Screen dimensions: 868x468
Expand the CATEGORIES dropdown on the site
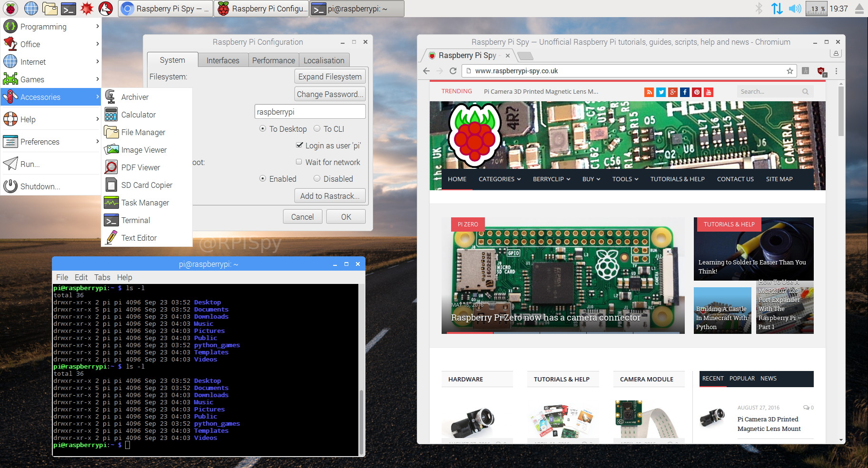tap(499, 179)
